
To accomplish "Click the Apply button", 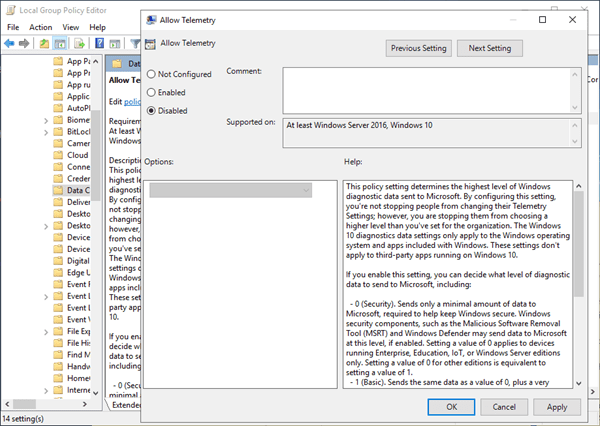I will pyautogui.click(x=557, y=407).
